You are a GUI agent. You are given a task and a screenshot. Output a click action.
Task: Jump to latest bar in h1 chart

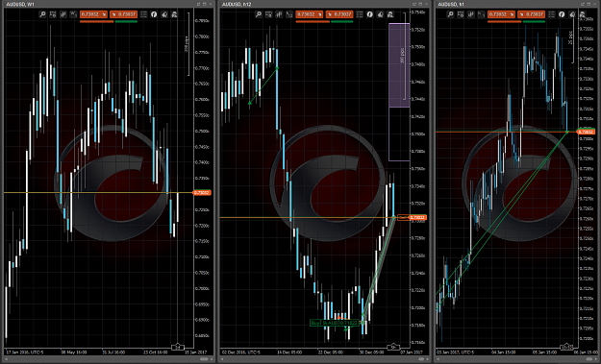566,347
